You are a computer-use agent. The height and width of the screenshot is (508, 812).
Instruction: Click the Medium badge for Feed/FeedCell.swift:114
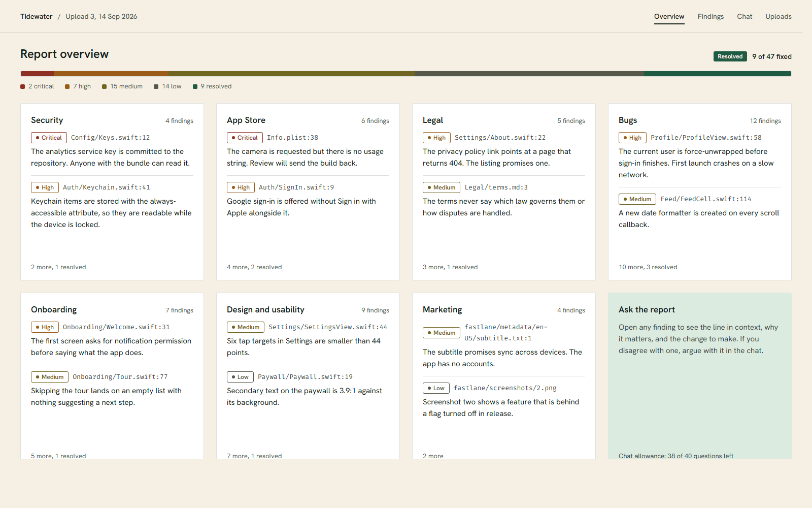(637, 199)
